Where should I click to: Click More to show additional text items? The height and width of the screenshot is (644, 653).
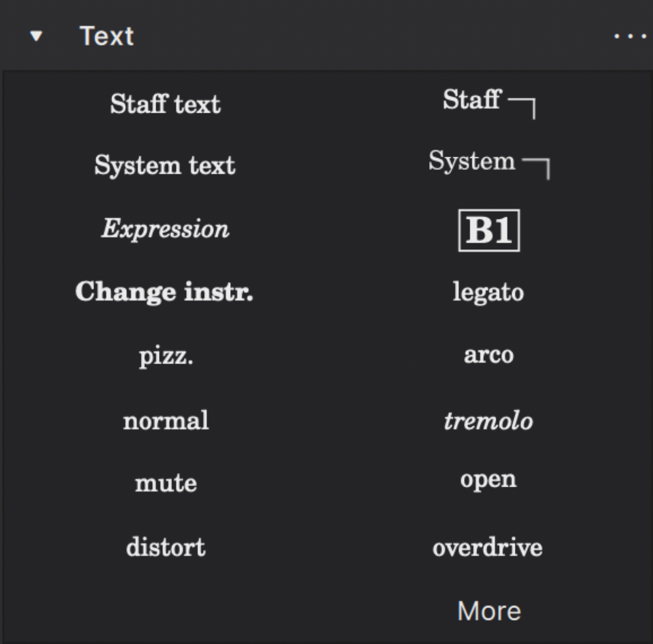[x=489, y=610]
